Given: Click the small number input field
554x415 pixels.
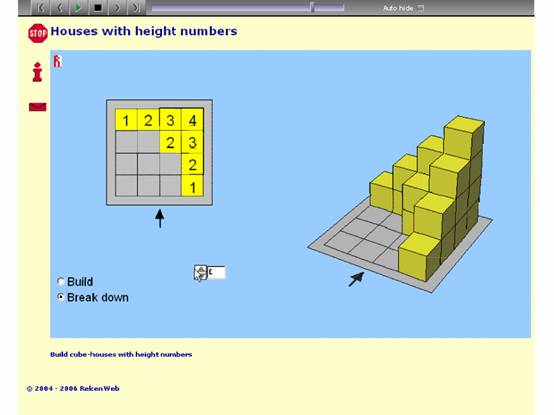Looking at the screenshot, I should (x=216, y=272).
